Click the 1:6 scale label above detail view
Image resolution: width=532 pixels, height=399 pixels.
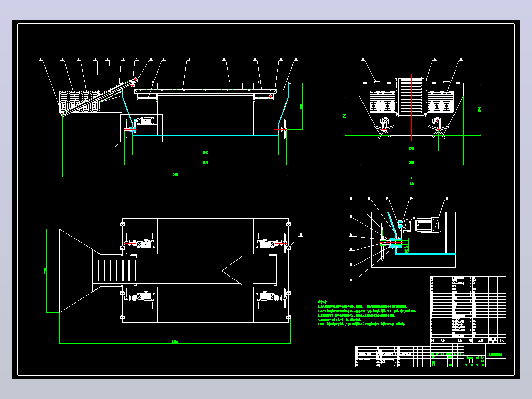point(411,183)
